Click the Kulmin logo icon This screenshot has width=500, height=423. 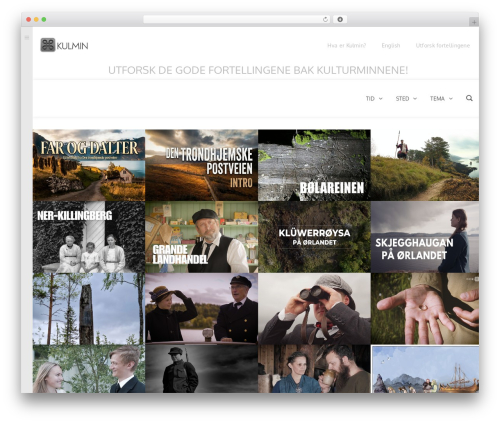48,45
